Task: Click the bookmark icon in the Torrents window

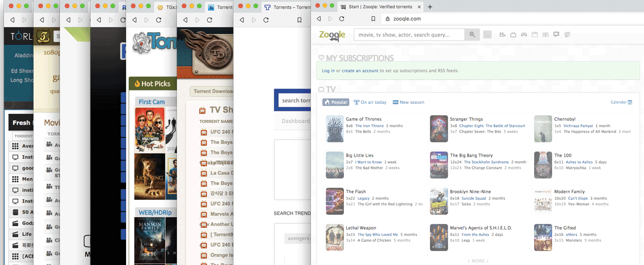Action: [300, 20]
